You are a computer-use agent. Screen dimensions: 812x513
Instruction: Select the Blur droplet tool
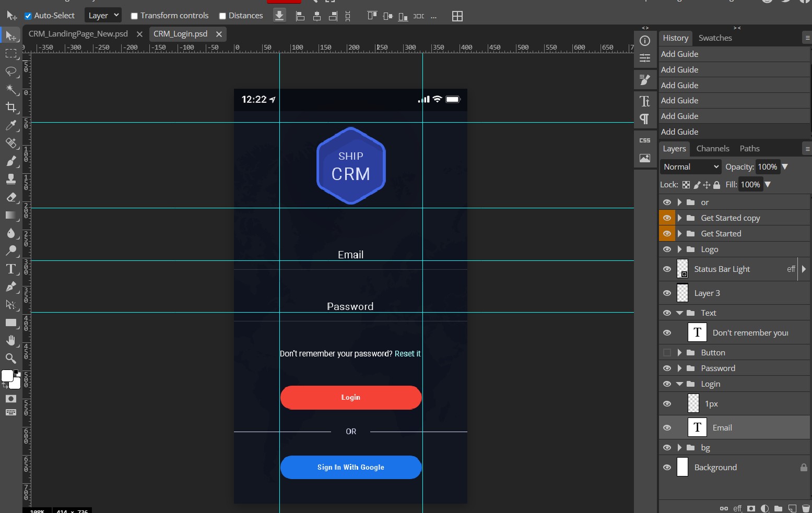click(x=11, y=233)
